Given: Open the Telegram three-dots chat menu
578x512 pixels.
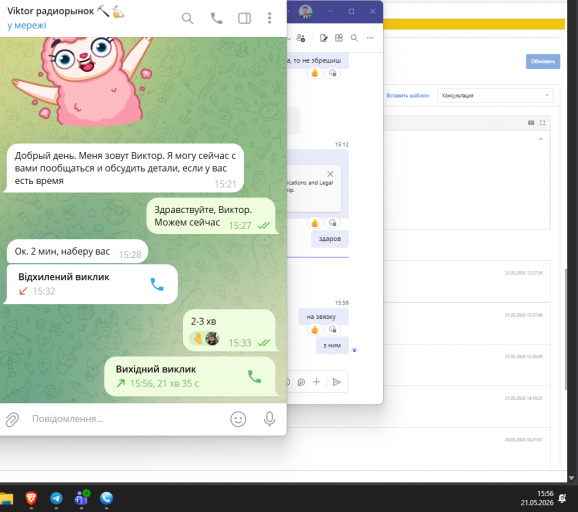Looking at the screenshot, I should click(269, 18).
